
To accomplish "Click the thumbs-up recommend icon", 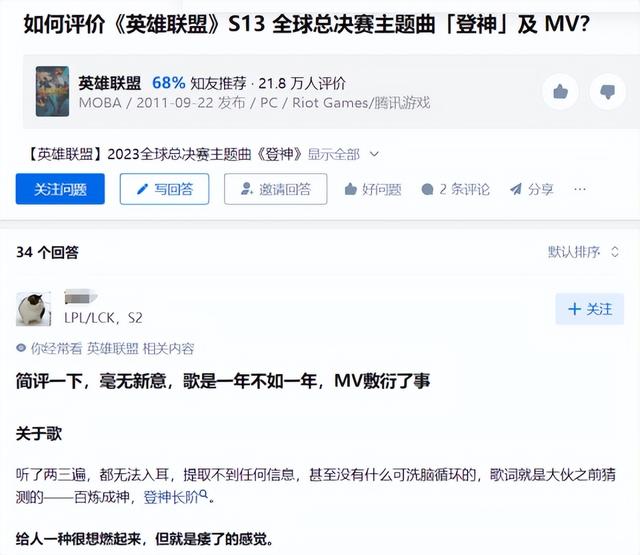I will click(x=560, y=92).
